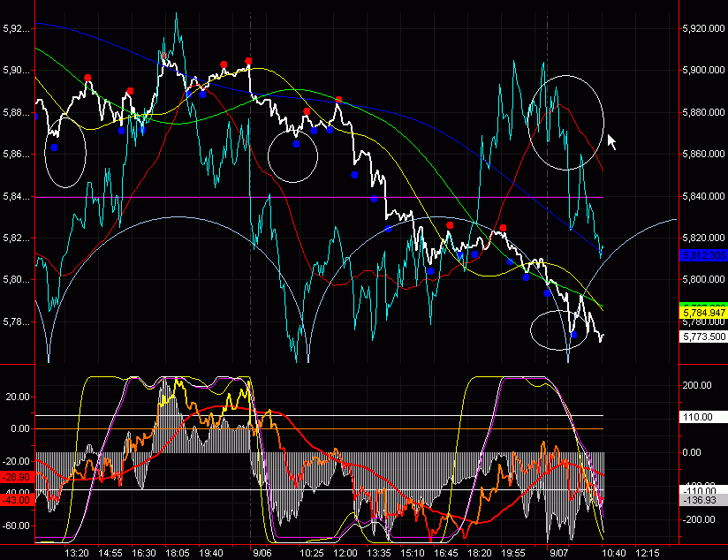The height and width of the screenshot is (560, 728).
Task: Click the 13:20 time label
Action: point(77,553)
